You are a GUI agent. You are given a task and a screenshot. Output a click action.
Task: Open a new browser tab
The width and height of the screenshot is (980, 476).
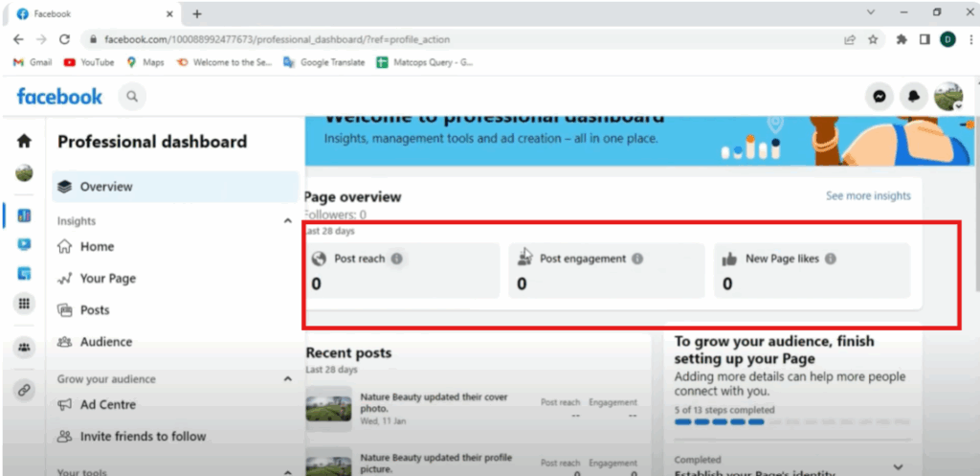click(x=197, y=13)
